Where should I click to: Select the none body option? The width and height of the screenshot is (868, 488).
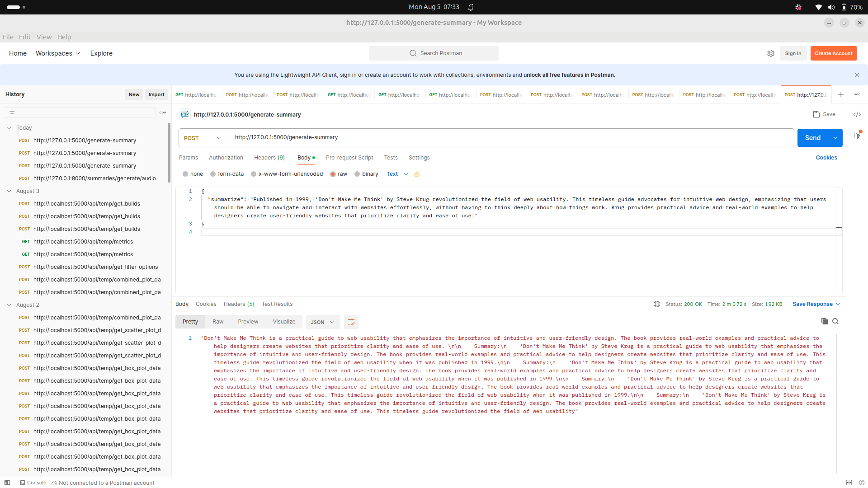[x=193, y=174]
